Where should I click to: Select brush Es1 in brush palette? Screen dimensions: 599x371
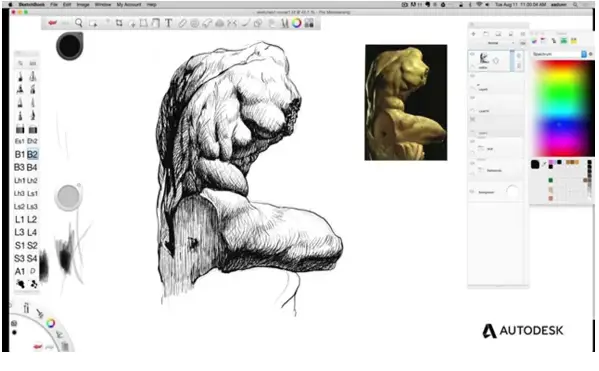(x=19, y=141)
